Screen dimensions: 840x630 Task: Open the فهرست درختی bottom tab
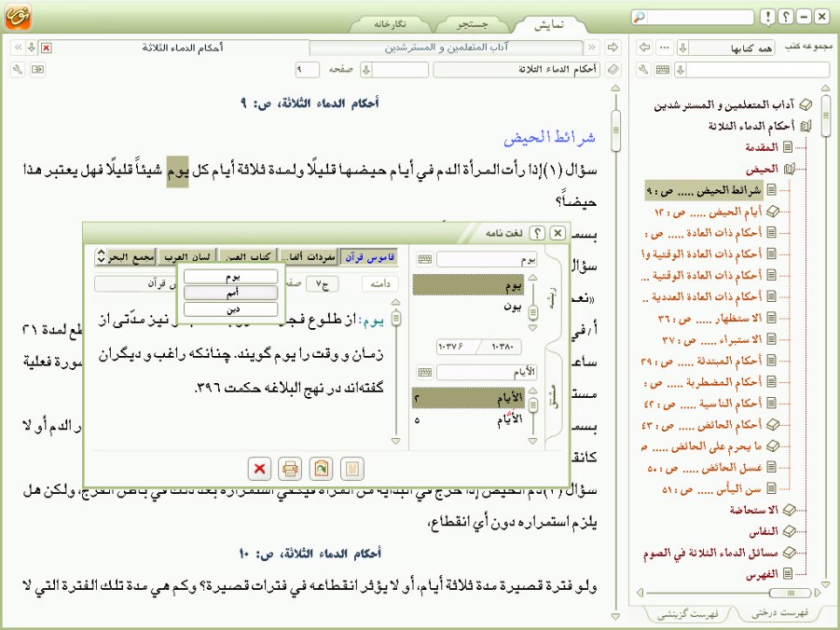point(779,613)
